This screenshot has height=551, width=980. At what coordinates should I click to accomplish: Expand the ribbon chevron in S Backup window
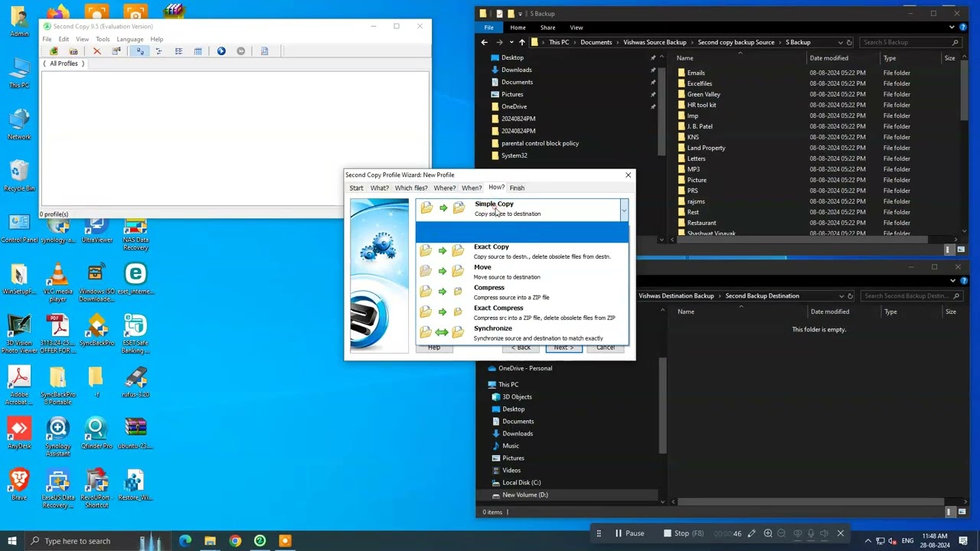pos(952,28)
